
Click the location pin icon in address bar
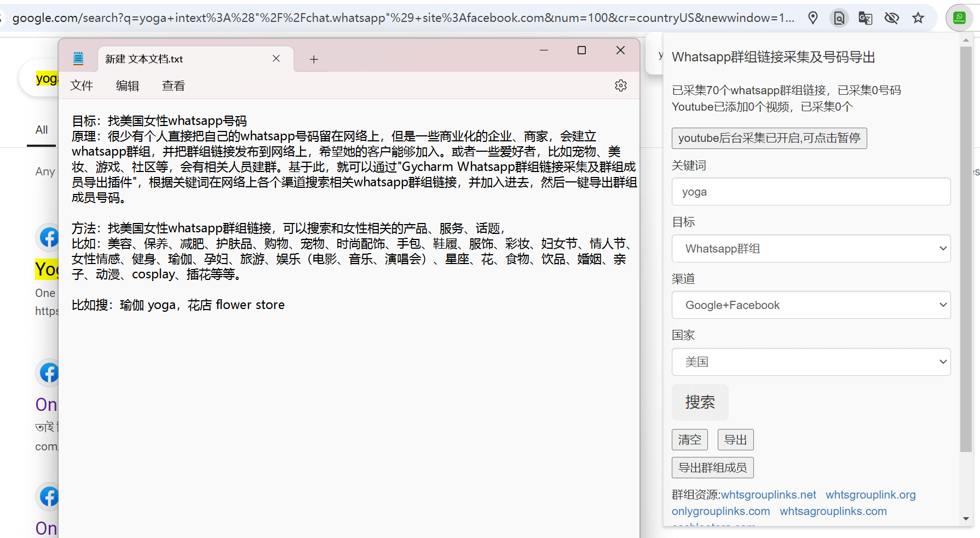click(x=813, y=18)
